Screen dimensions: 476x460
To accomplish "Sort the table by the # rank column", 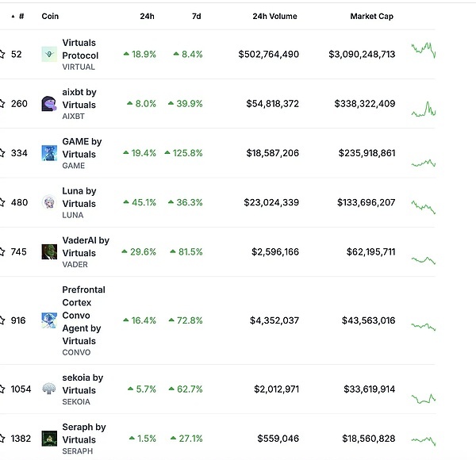I will (20, 16).
